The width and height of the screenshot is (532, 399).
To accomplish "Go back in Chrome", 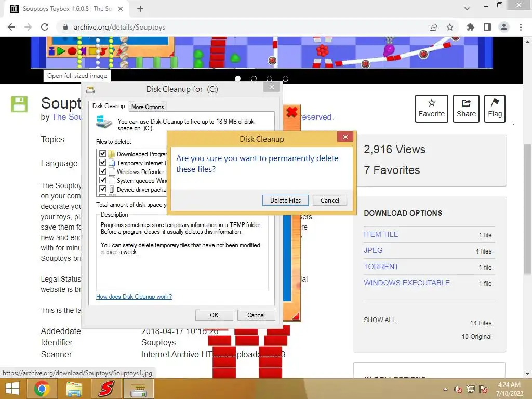I will click(x=11, y=27).
